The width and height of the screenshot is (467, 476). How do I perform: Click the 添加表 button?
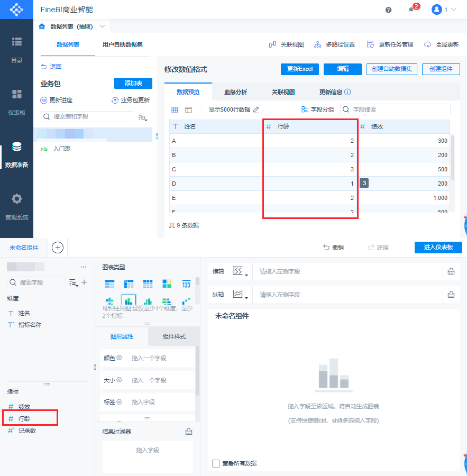[x=133, y=83]
